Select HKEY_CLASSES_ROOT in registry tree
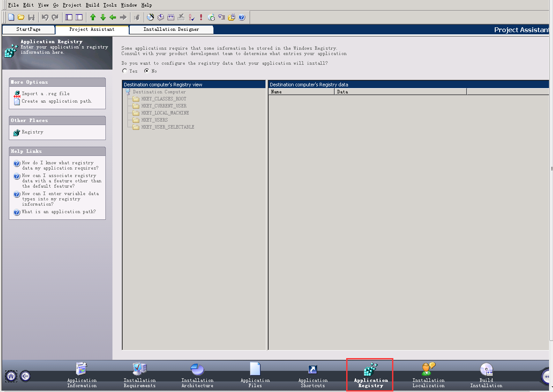Screen dimensions: 553x392 tap(164, 99)
